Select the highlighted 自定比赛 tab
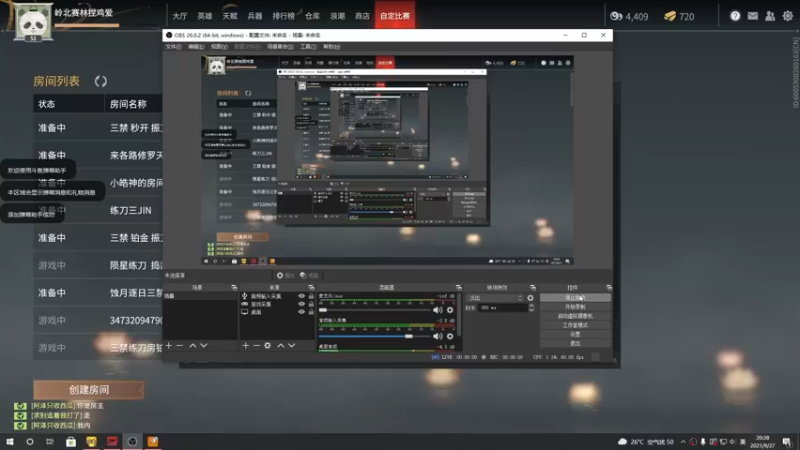Screen dimensions: 800x450 pyautogui.click(x=395, y=16)
